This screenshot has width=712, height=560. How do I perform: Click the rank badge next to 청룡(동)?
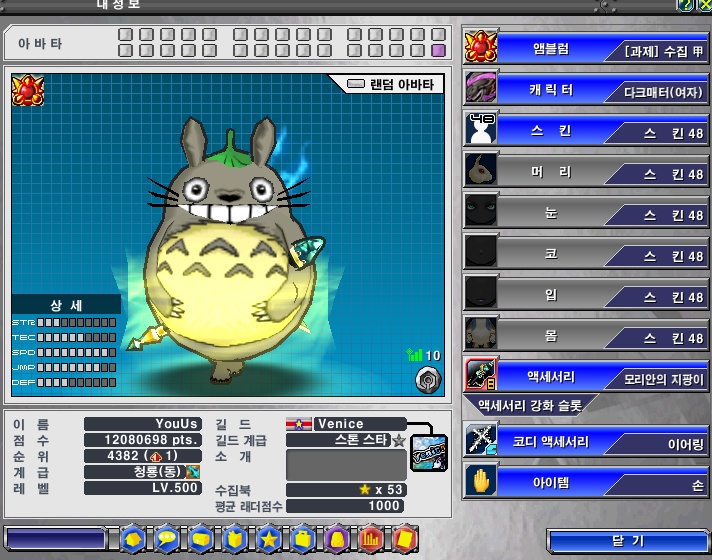point(193,472)
